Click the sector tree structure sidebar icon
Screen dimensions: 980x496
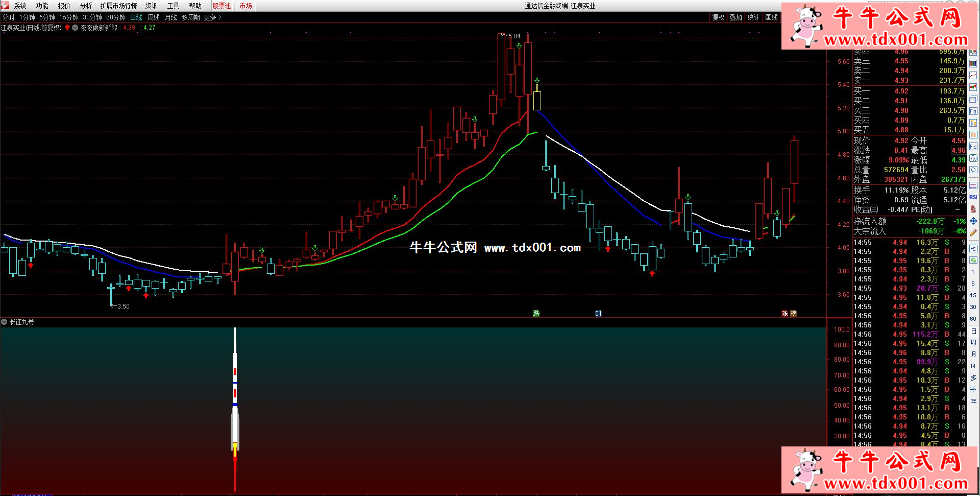pyautogui.click(x=973, y=123)
